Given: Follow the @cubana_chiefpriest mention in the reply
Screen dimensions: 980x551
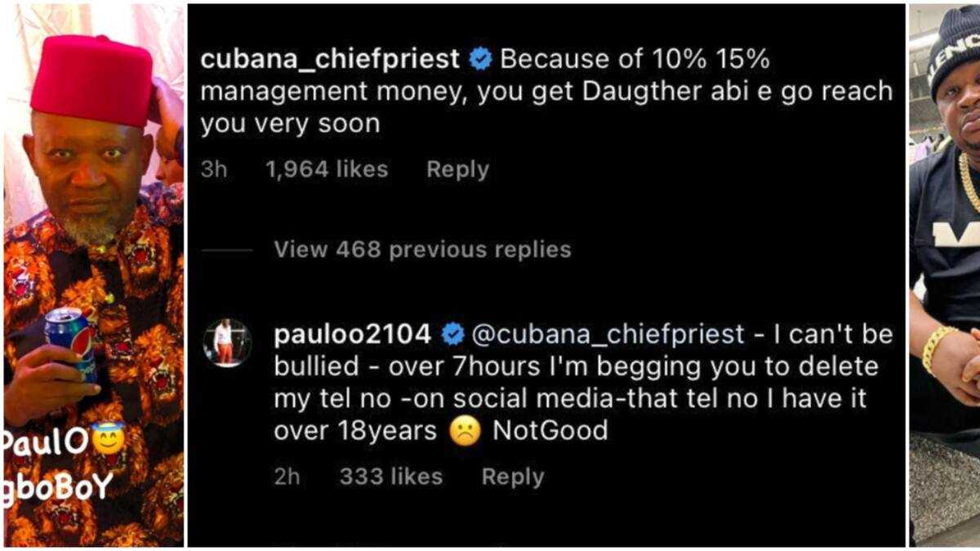Looking at the screenshot, I should coord(608,334).
